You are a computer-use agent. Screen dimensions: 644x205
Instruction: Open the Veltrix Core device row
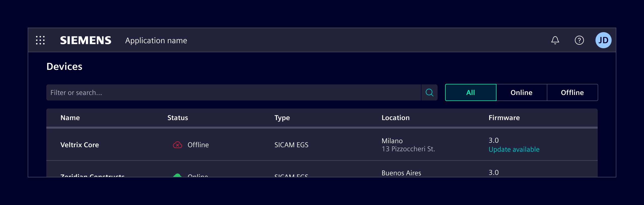[80, 145]
